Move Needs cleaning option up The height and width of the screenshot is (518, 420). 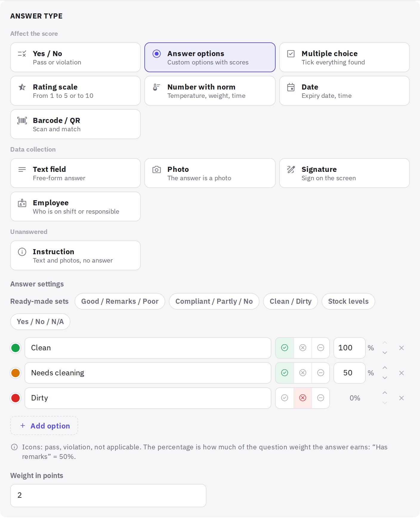click(385, 368)
